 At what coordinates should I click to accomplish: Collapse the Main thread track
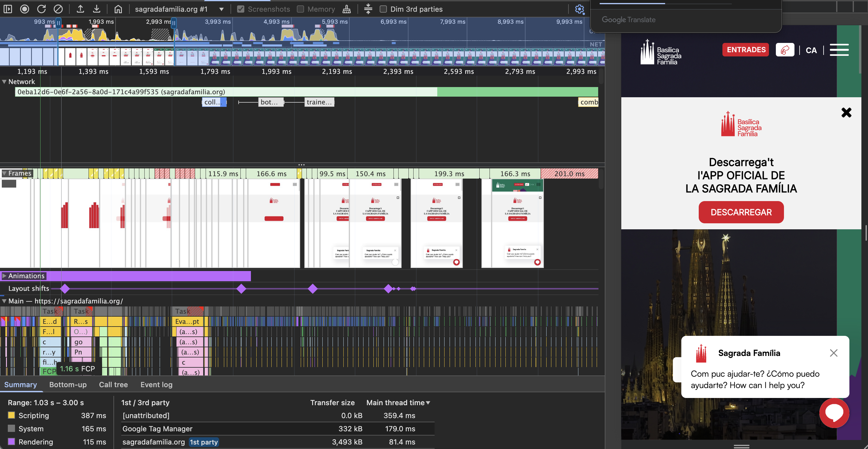point(5,301)
